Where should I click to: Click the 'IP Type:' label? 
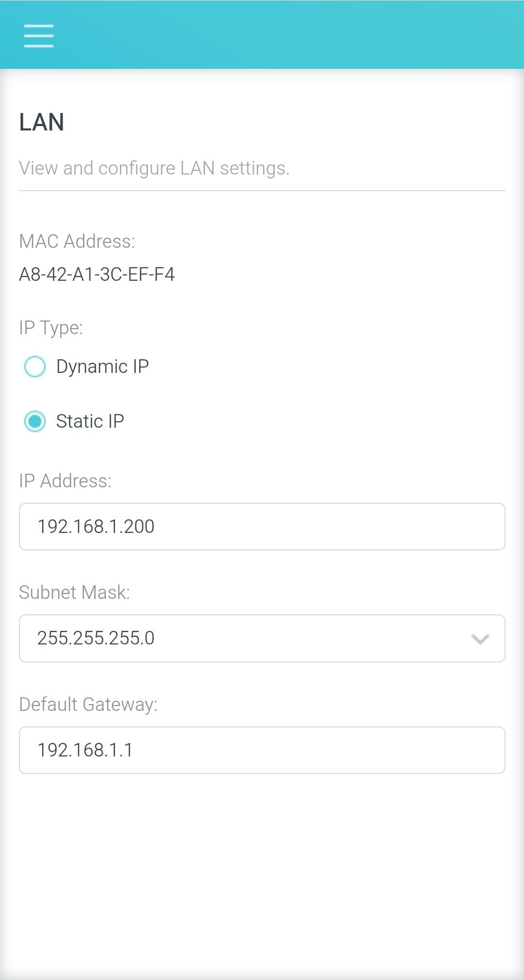pos(51,328)
